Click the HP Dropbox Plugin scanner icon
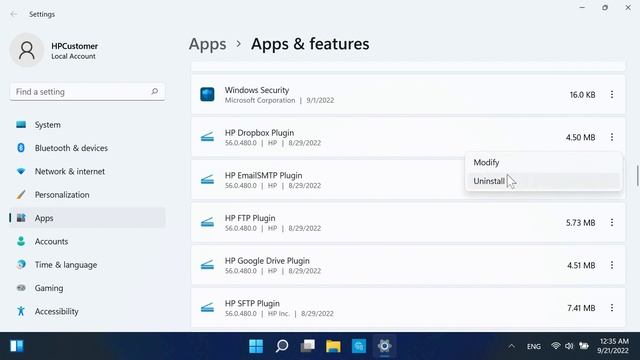640x360 pixels. tap(207, 137)
